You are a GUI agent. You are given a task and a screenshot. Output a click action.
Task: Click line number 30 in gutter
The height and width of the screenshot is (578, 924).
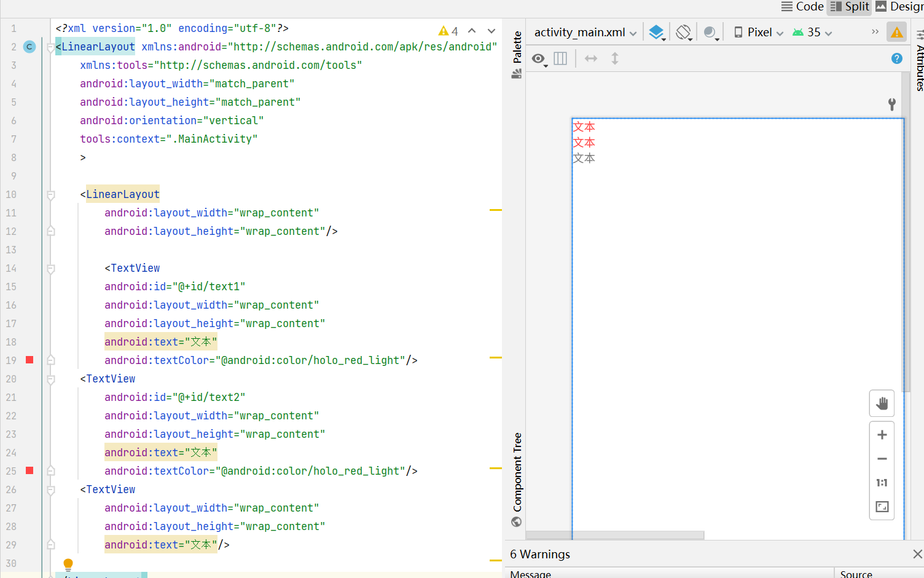(x=11, y=563)
